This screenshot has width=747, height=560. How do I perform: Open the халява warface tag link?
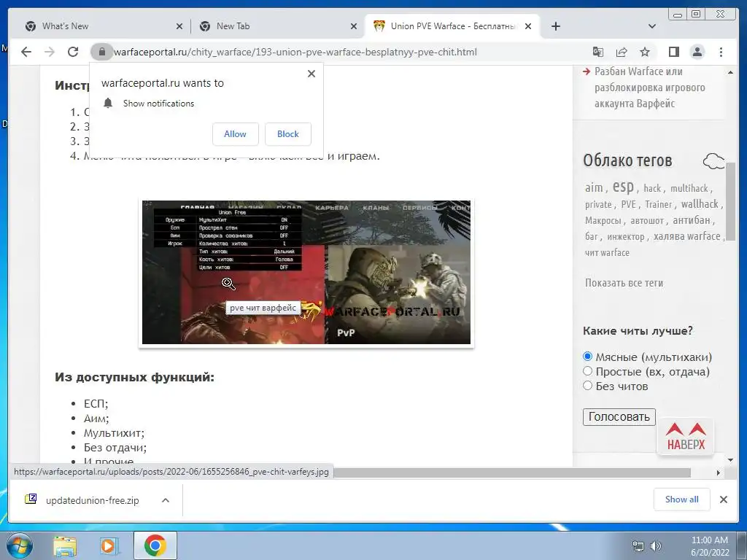click(686, 236)
